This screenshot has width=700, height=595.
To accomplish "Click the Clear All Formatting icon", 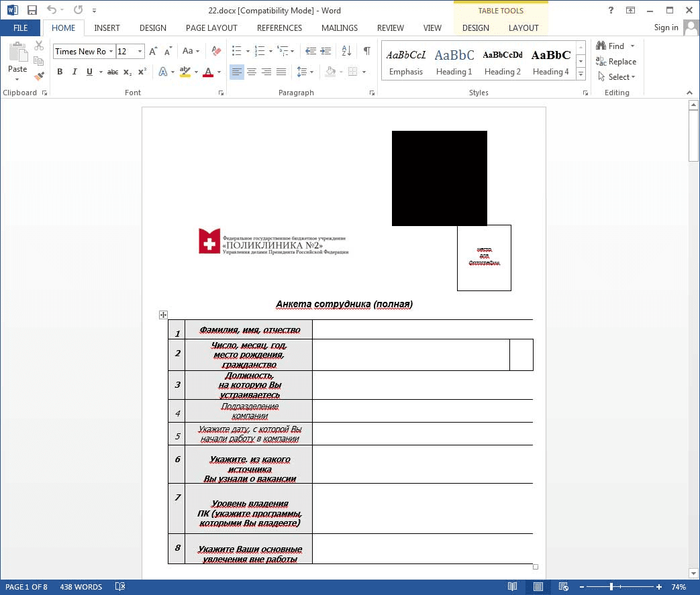I will (x=215, y=51).
